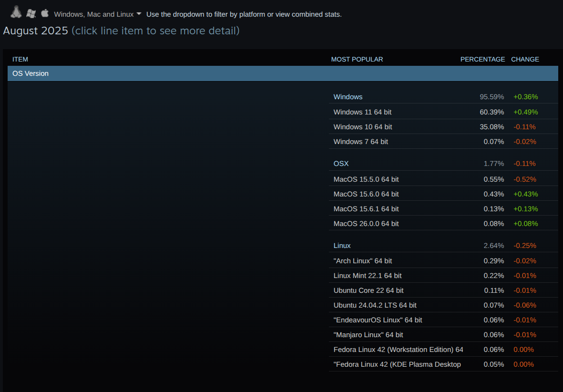Click the ITEM column header

20,59
